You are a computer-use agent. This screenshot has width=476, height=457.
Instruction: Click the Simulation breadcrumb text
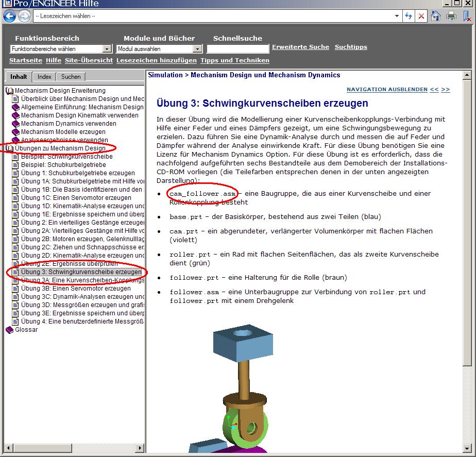(x=165, y=75)
